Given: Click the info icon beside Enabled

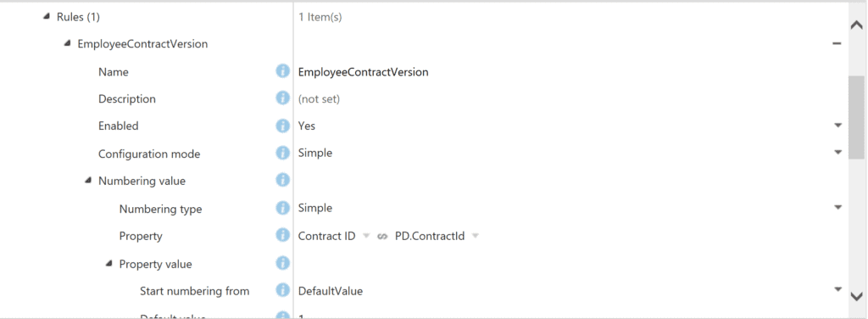Looking at the screenshot, I should (x=283, y=126).
